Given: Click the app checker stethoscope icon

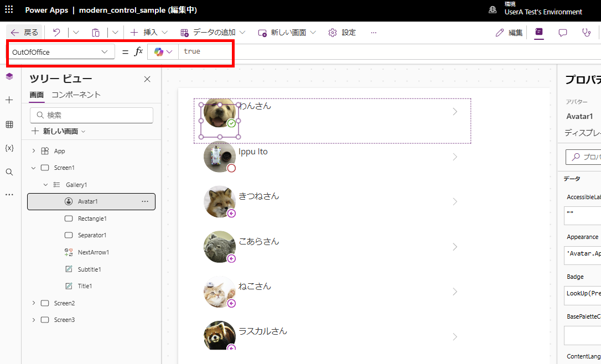Looking at the screenshot, I should tap(586, 33).
